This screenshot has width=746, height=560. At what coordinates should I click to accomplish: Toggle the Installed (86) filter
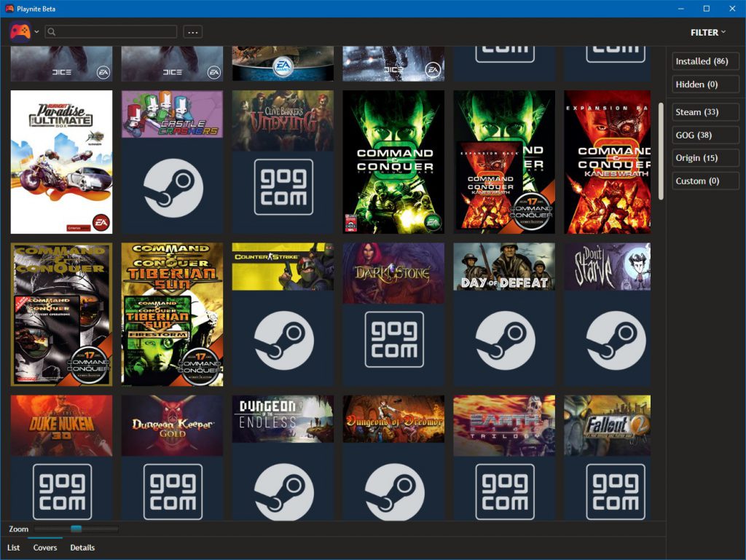pyautogui.click(x=705, y=62)
